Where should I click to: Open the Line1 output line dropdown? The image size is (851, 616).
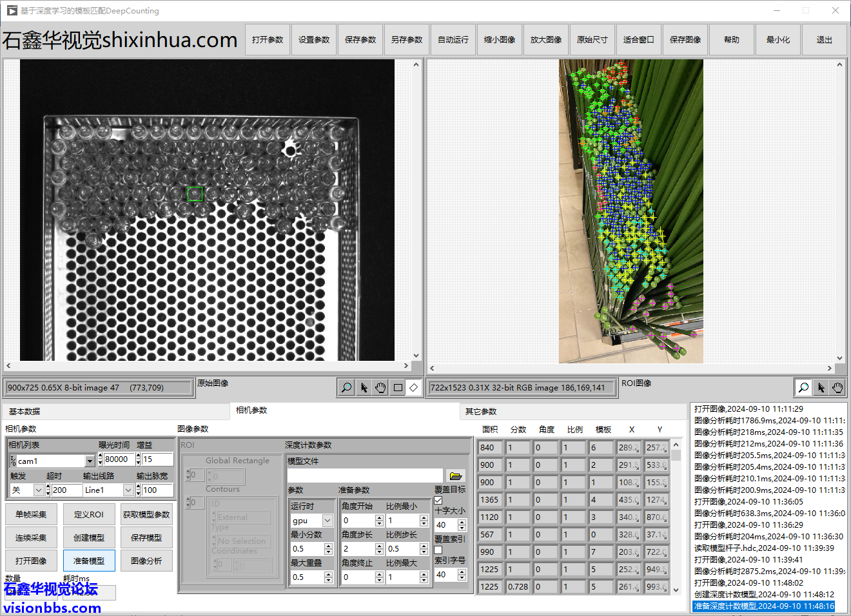[128, 490]
